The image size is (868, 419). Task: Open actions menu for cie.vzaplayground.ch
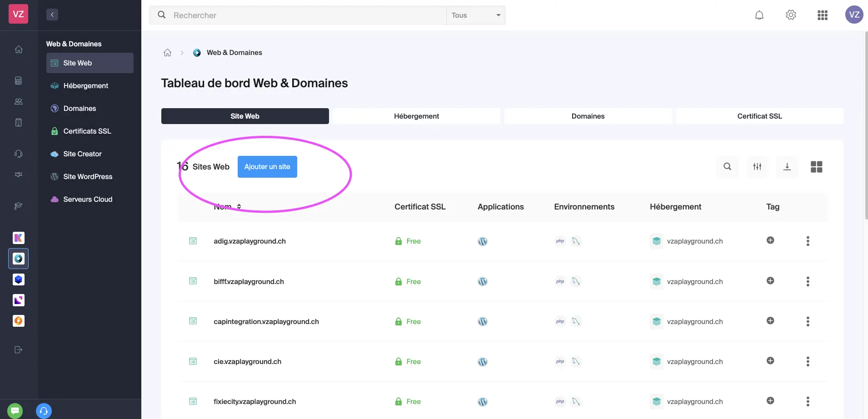point(808,361)
